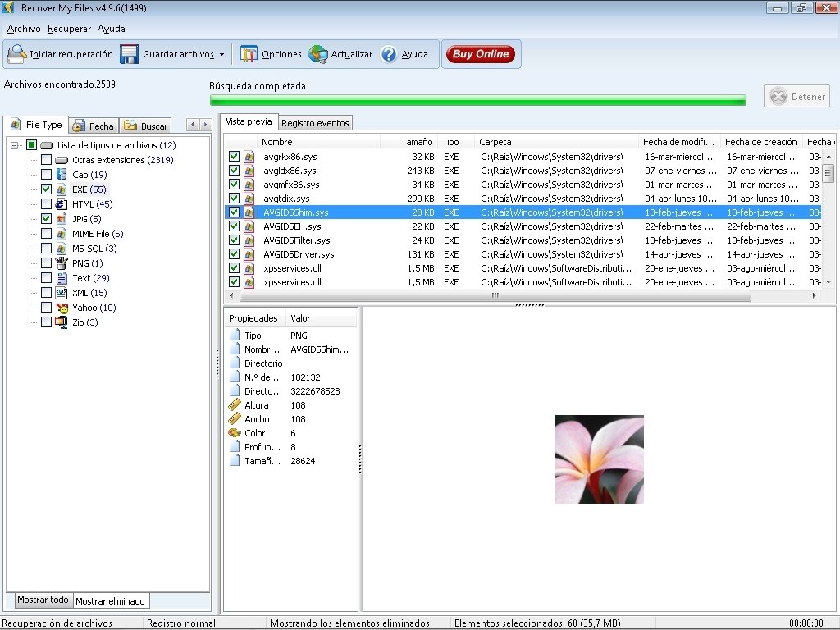Click the Actualizar globe icon
Viewport: 840px width, 630px height.
318,54
